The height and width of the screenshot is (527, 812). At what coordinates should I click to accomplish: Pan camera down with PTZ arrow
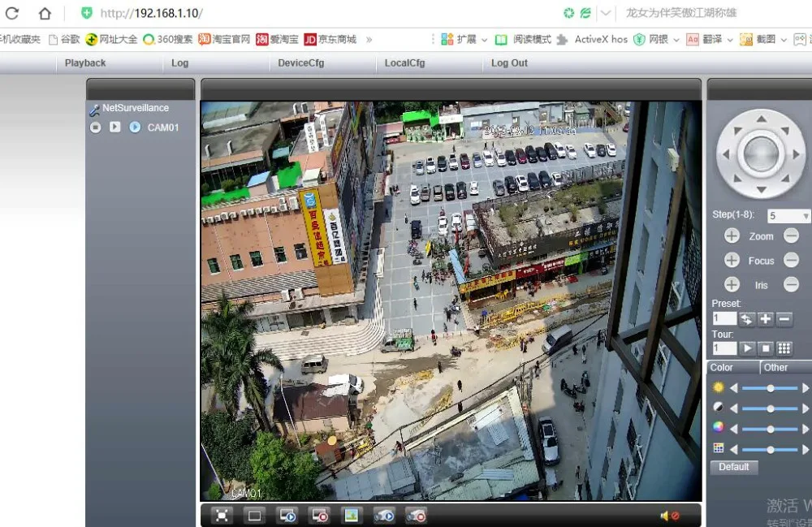(x=761, y=189)
